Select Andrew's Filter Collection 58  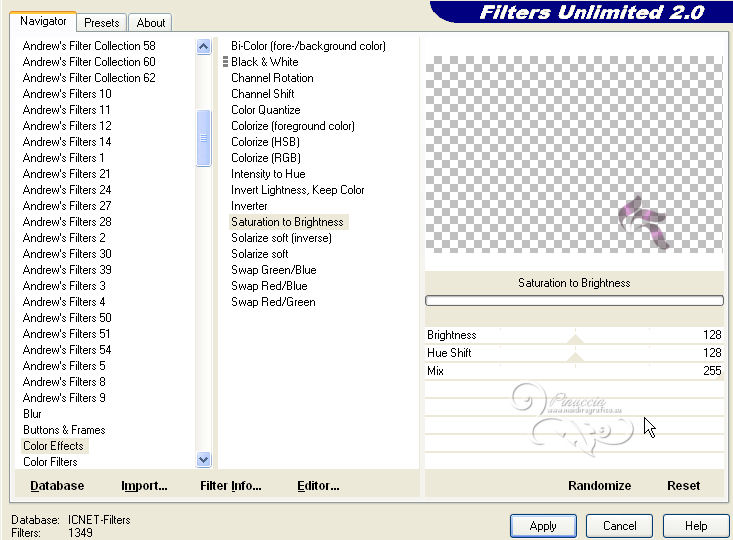[x=89, y=46]
